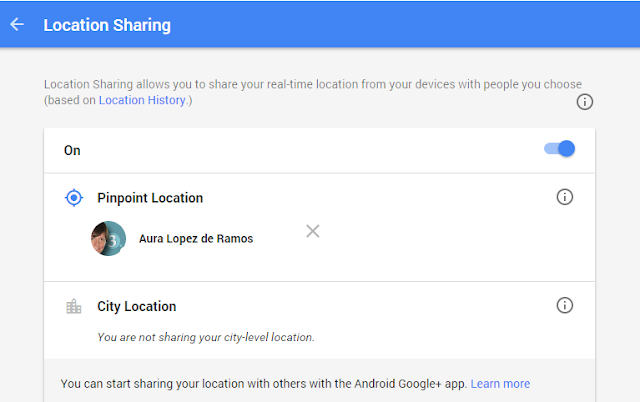Turn off the Location Sharing switch
The height and width of the screenshot is (402, 640).
tap(560, 149)
